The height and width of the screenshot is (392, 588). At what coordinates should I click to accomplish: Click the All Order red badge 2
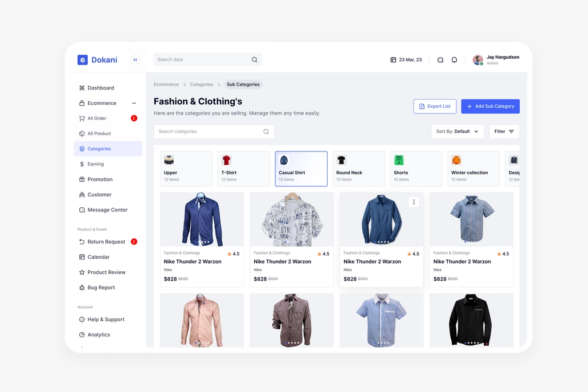pyautogui.click(x=134, y=118)
